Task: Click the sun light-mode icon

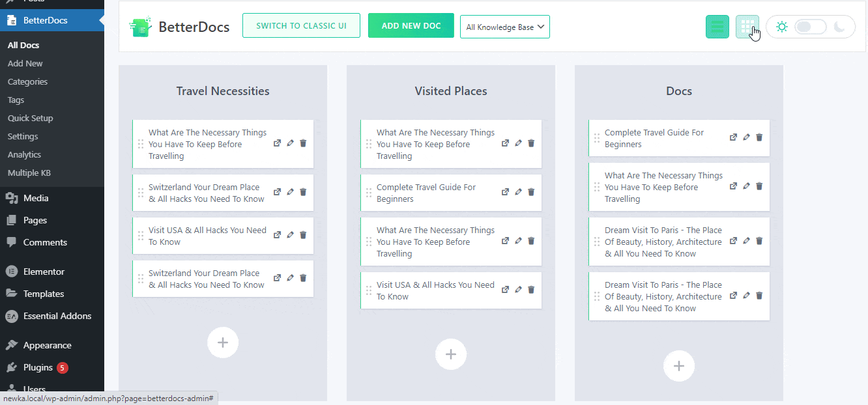Action: tap(782, 27)
